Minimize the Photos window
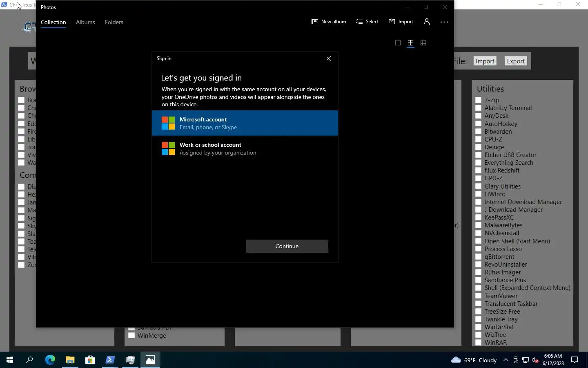The image size is (588, 368). coord(407,7)
